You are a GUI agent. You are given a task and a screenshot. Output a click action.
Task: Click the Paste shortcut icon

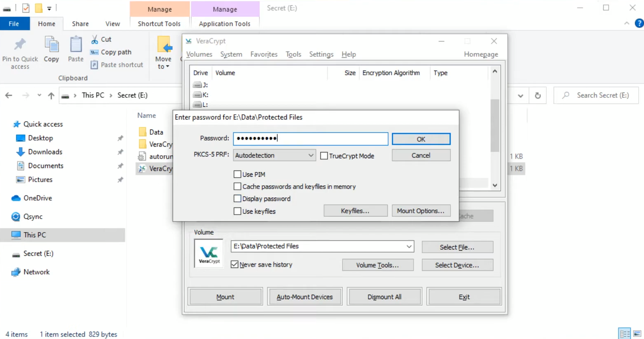coord(94,65)
